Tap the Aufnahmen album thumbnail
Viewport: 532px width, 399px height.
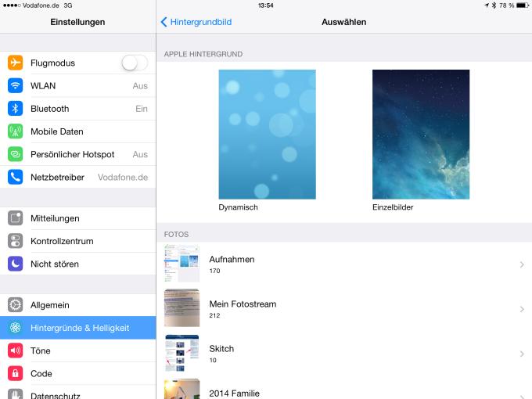pos(182,264)
